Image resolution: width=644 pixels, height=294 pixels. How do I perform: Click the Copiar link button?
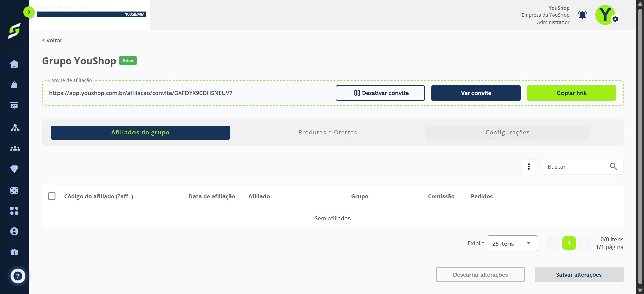(572, 93)
